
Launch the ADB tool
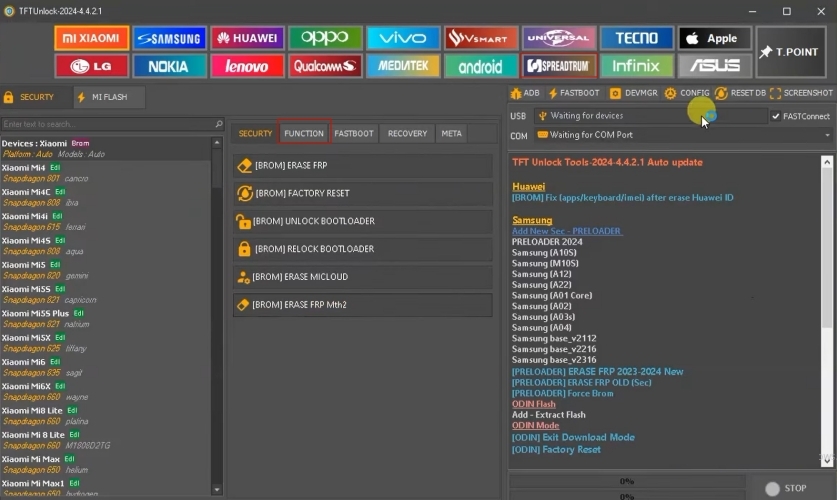click(x=525, y=93)
